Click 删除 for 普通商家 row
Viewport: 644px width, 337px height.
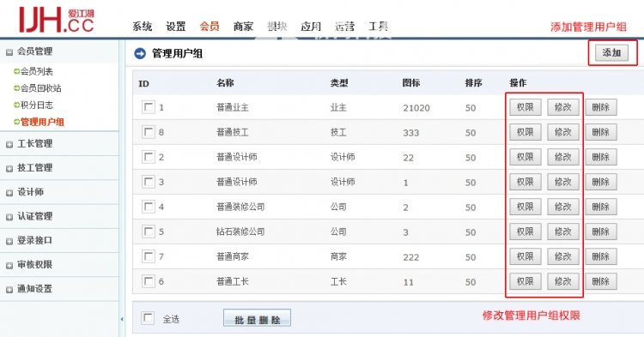pos(601,256)
